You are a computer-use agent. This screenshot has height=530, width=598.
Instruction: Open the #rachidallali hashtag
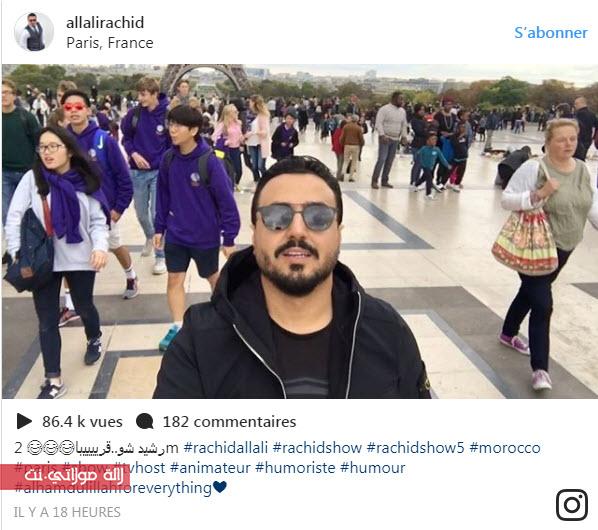pyautogui.click(x=226, y=448)
